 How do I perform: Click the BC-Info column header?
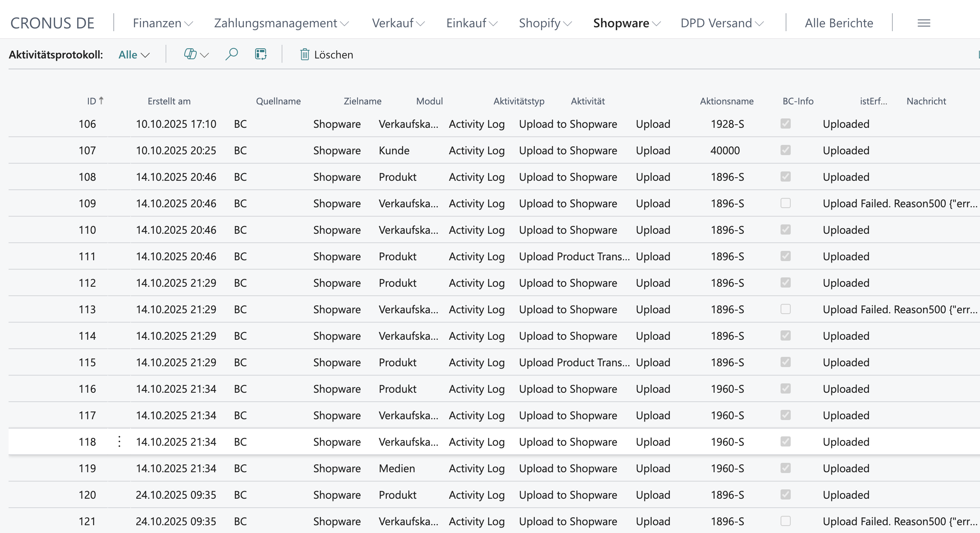click(x=798, y=101)
